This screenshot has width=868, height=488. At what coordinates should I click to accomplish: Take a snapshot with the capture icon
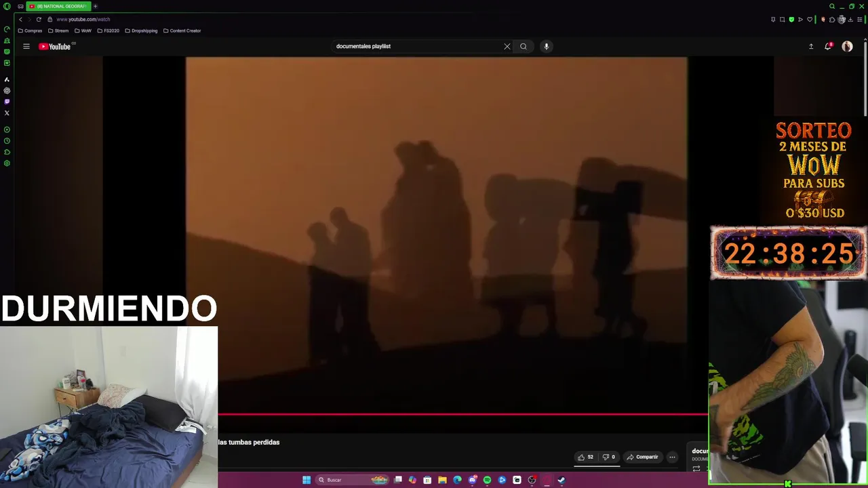pyautogui.click(x=782, y=19)
